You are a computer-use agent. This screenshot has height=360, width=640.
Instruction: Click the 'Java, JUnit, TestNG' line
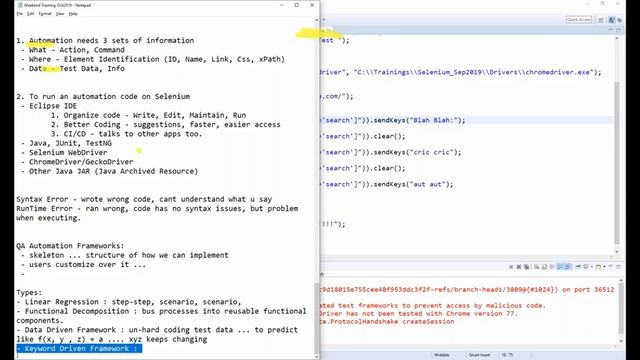pos(66,143)
